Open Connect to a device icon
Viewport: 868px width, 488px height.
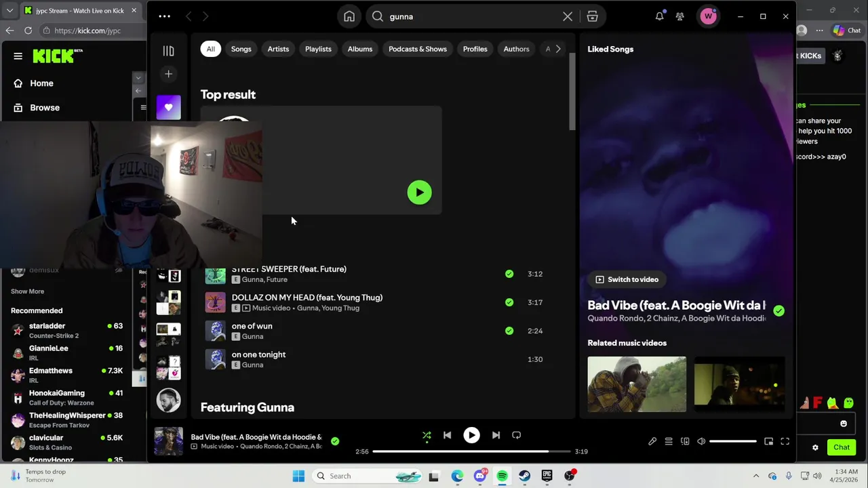pos(685,441)
